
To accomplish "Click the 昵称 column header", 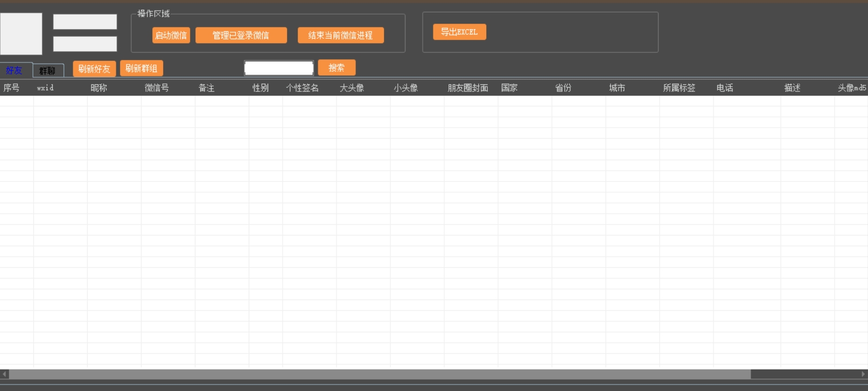I will tap(99, 88).
